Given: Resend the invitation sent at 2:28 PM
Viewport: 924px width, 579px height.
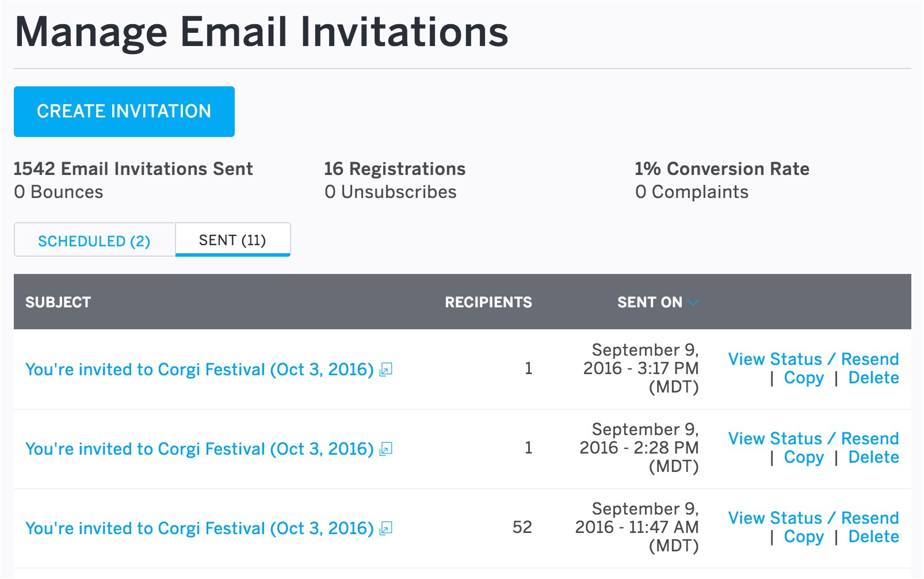Looking at the screenshot, I should tap(870, 439).
